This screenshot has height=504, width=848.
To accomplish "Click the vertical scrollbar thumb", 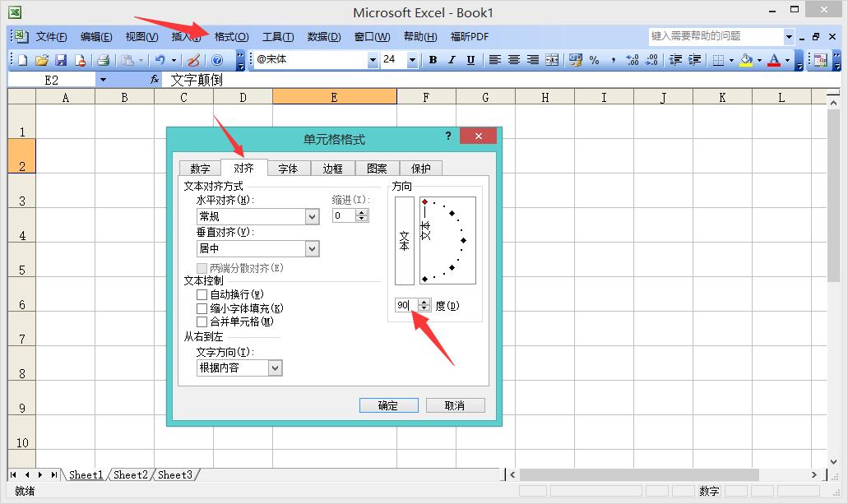I will [x=833, y=195].
